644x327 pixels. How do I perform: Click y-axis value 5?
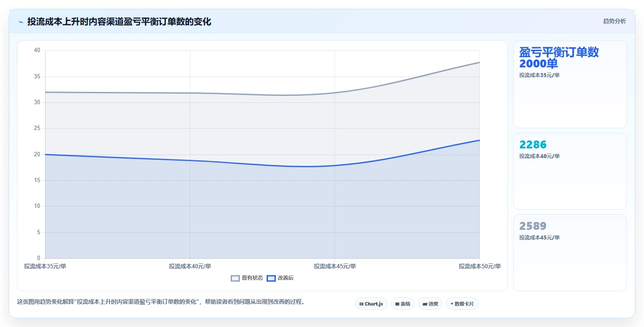(39, 232)
